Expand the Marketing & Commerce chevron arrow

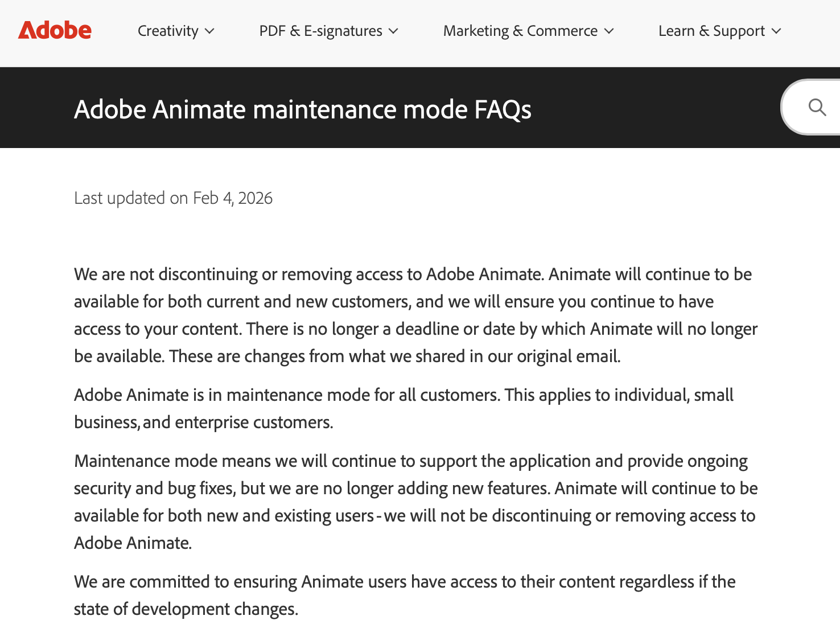point(609,31)
